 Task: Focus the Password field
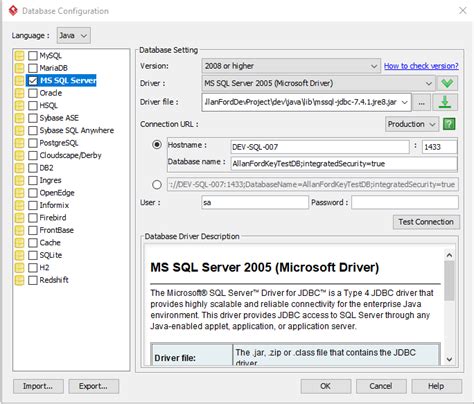pos(405,202)
